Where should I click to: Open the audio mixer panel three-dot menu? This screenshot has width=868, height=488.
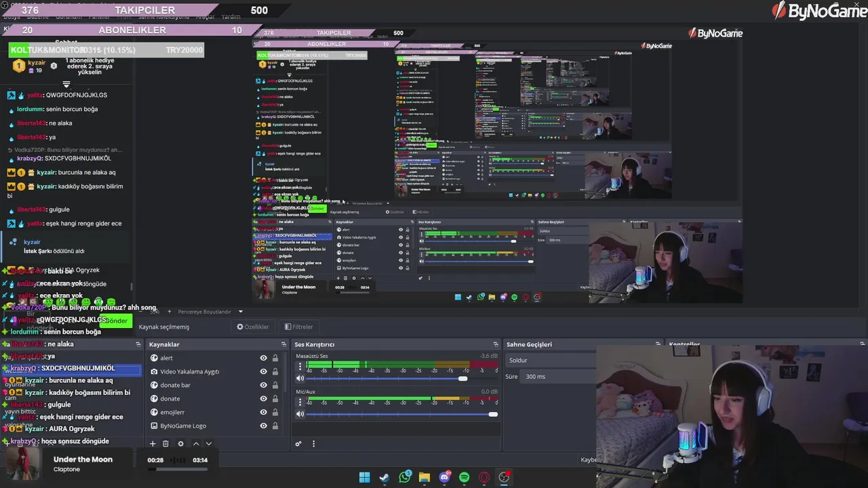click(x=313, y=444)
